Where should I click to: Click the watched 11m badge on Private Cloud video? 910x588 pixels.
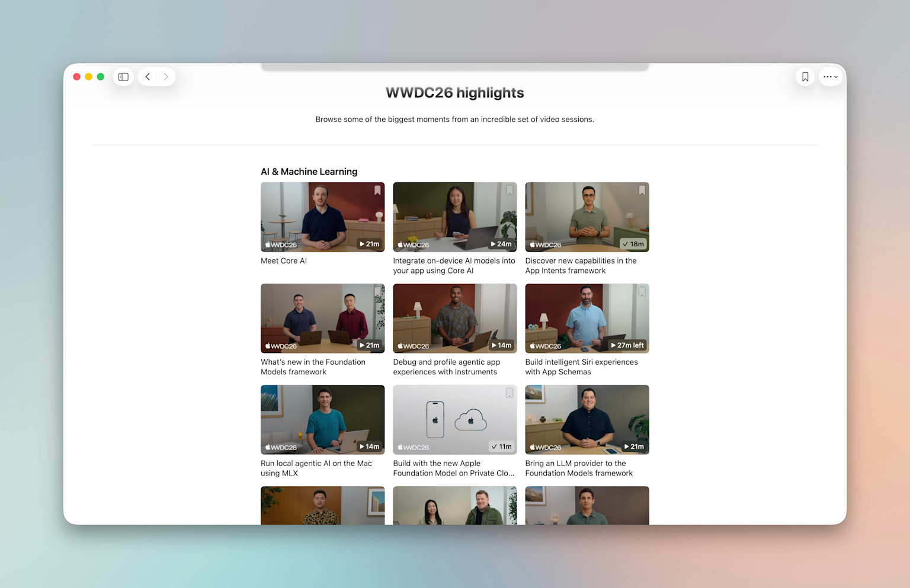(x=501, y=446)
